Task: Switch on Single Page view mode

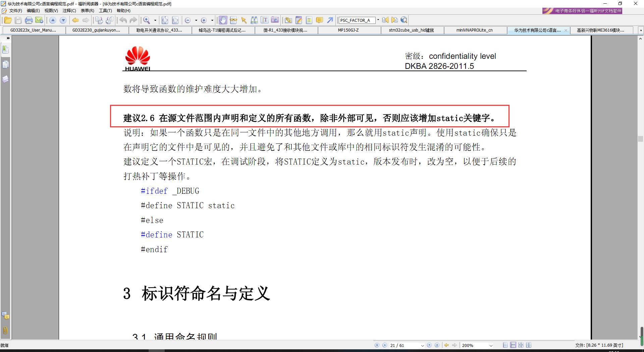Action: pyautogui.click(x=504, y=345)
